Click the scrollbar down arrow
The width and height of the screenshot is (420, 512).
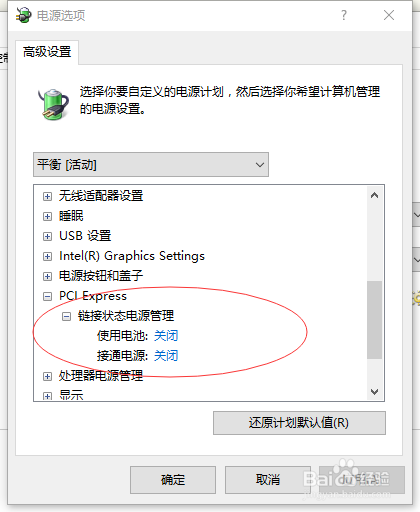374,391
